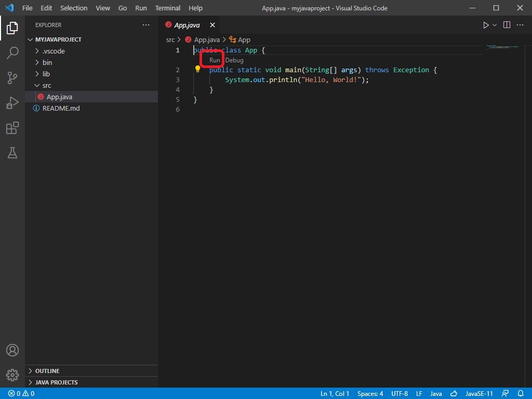Open the run dropdown arrow beside play button
532x399 pixels.
pos(495,25)
